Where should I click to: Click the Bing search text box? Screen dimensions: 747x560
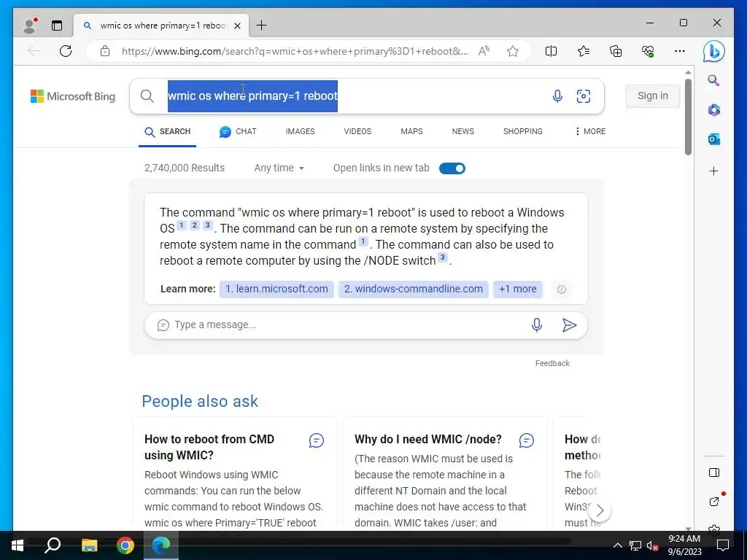pos(352,96)
